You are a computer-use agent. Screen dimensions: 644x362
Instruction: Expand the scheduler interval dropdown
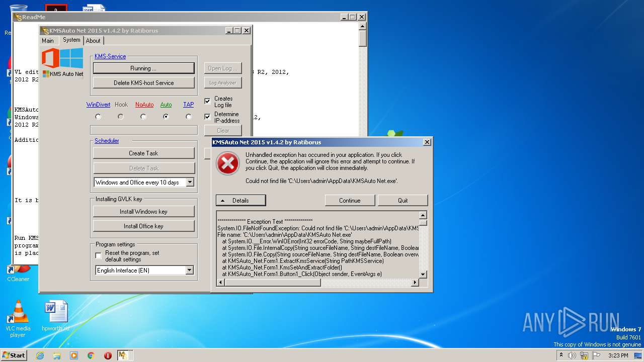click(190, 183)
